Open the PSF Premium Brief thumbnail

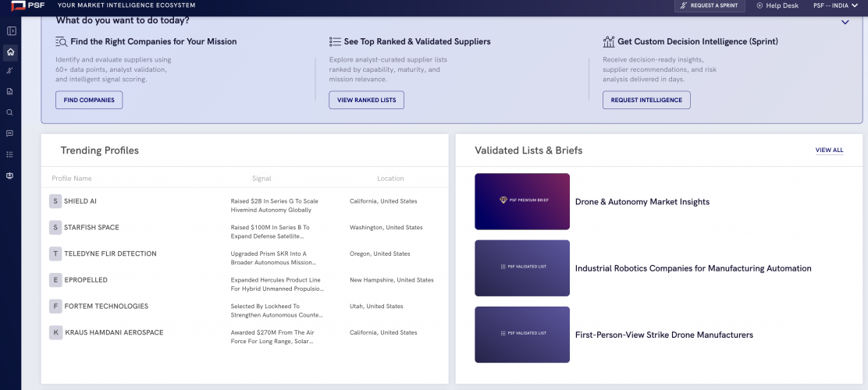click(x=522, y=201)
